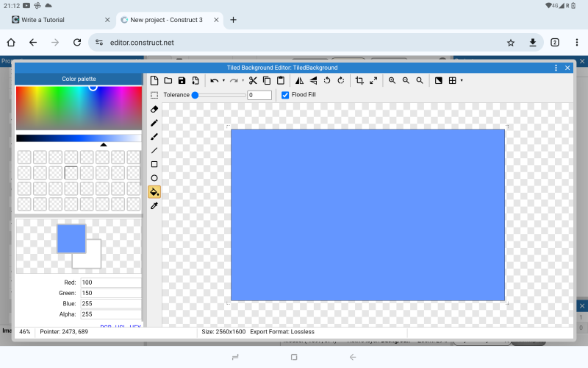Uncheck the Flood Fill checkbox
Image resolution: width=588 pixels, height=368 pixels.
(x=285, y=95)
